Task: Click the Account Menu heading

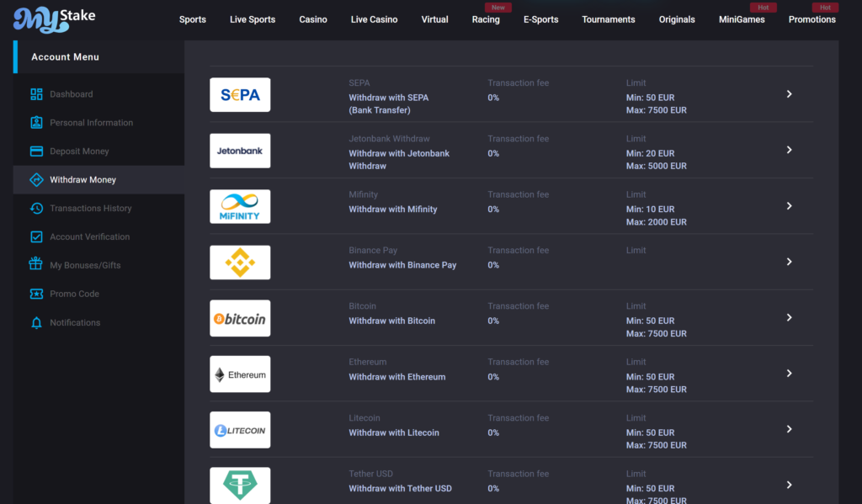Action: click(65, 56)
